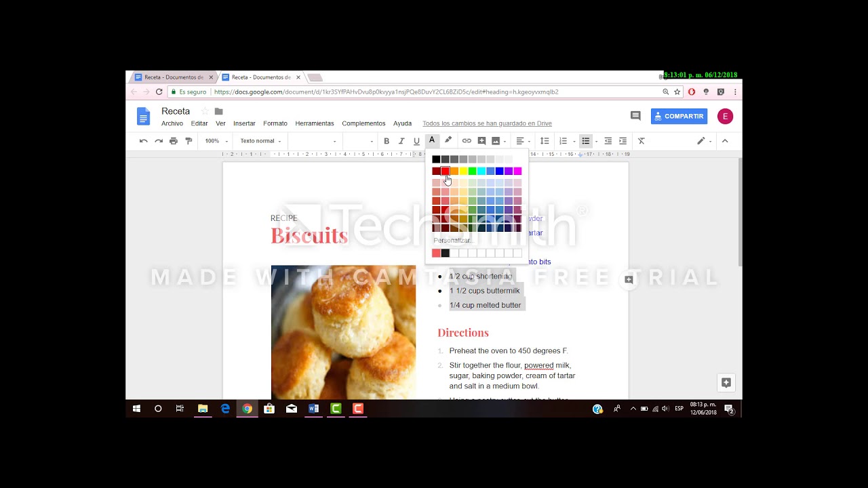Open the Complementos menu
Image resolution: width=868 pixels, height=488 pixels.
tap(363, 123)
